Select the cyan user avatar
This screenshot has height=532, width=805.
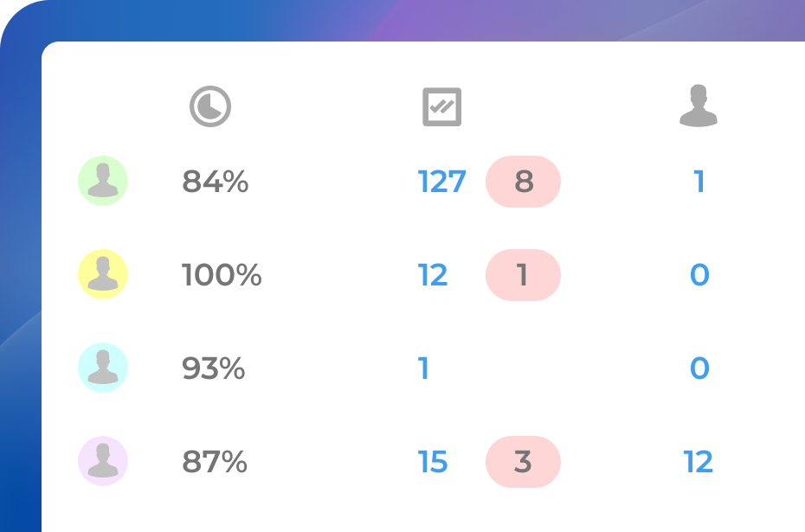tap(103, 368)
